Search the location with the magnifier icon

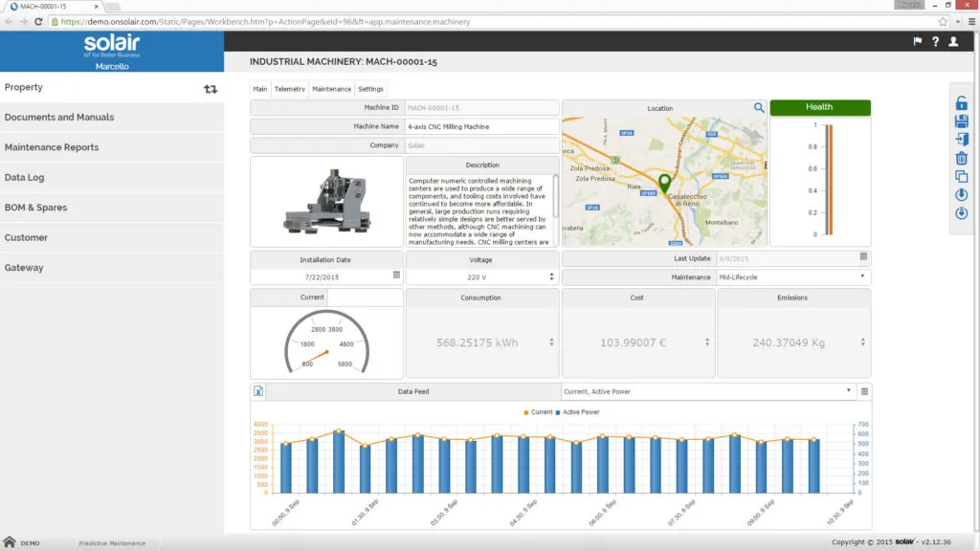(759, 108)
